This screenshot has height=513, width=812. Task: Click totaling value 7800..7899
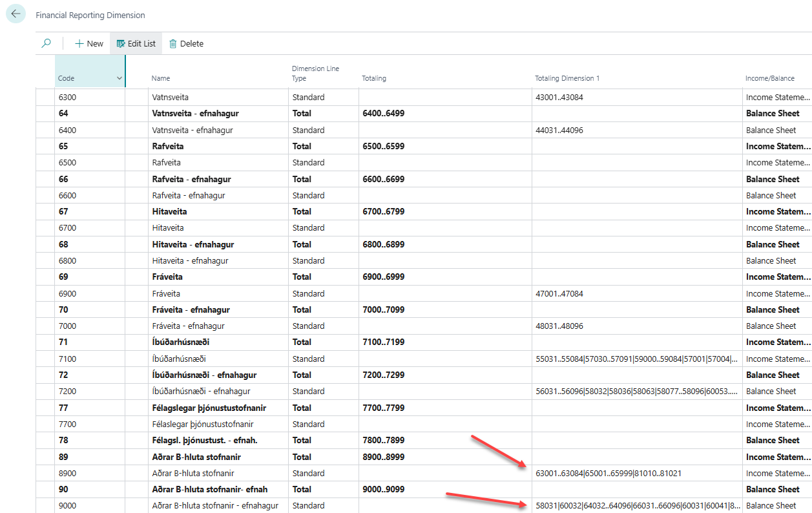point(384,440)
